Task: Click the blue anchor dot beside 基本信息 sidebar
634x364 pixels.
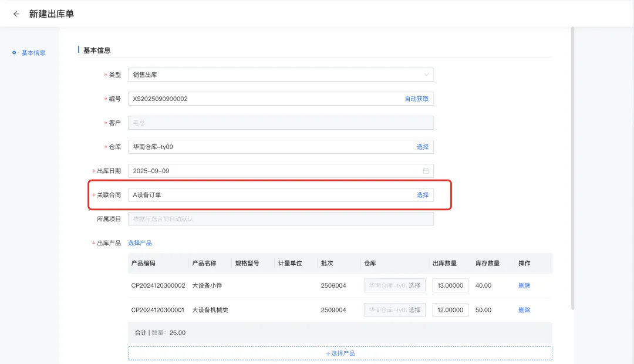Action: (13, 52)
